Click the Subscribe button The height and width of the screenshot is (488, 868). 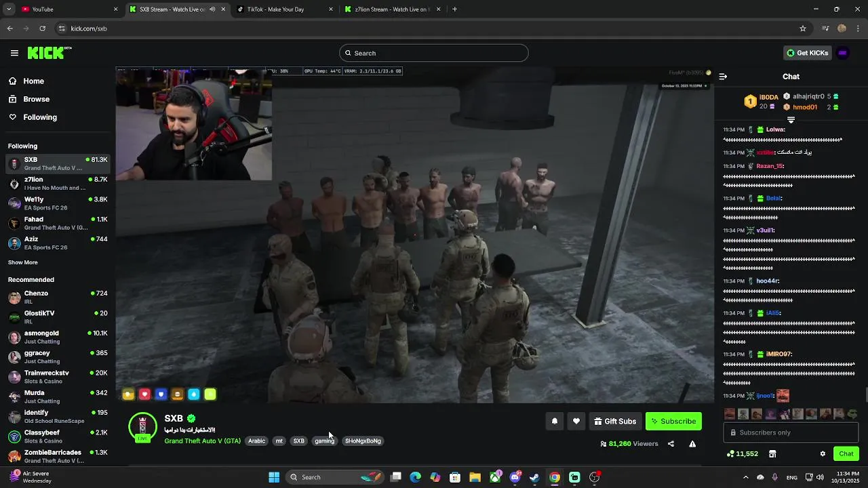click(673, 421)
